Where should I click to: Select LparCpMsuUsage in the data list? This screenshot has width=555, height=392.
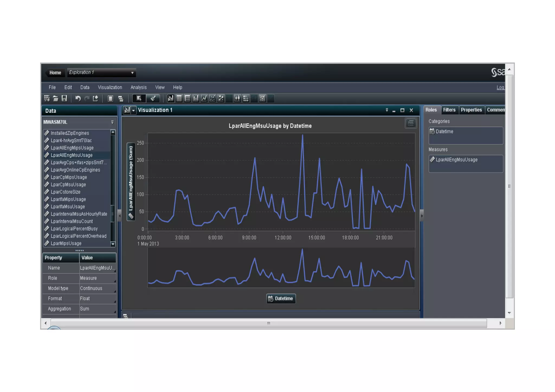[x=68, y=185]
